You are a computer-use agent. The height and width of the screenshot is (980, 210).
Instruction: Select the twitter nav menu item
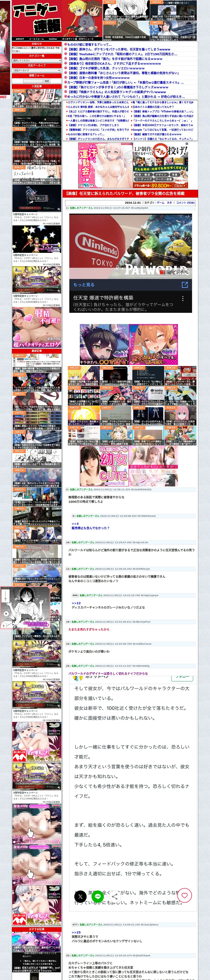pyautogui.click(x=53, y=39)
